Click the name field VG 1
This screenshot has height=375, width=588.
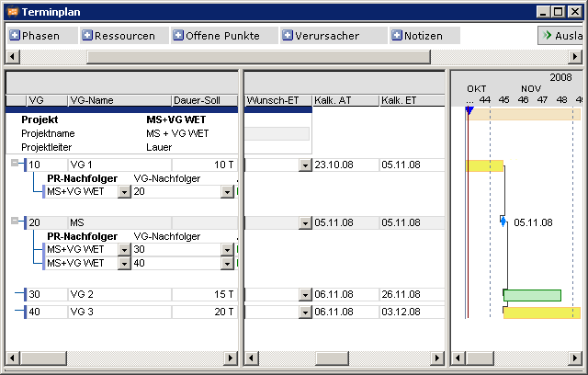tap(119, 165)
